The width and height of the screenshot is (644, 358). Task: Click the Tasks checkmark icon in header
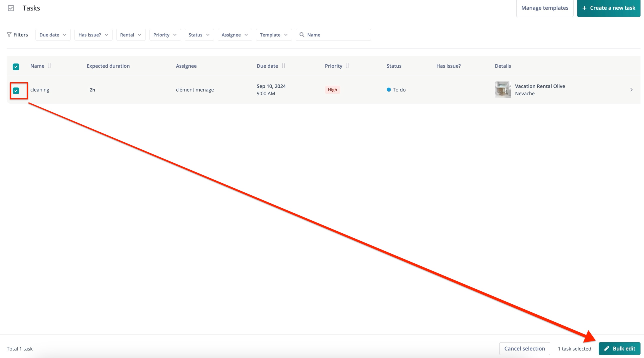pyautogui.click(x=11, y=8)
